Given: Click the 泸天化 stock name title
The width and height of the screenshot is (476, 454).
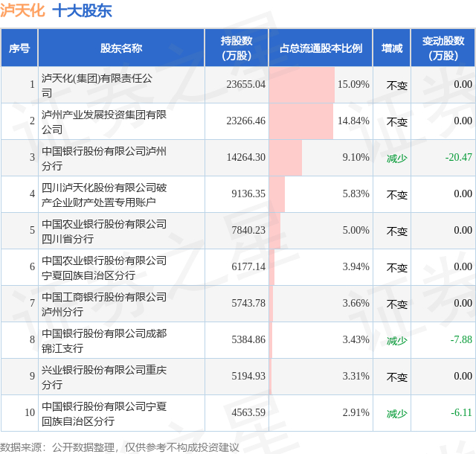Looking at the screenshot, I should click(x=23, y=11).
